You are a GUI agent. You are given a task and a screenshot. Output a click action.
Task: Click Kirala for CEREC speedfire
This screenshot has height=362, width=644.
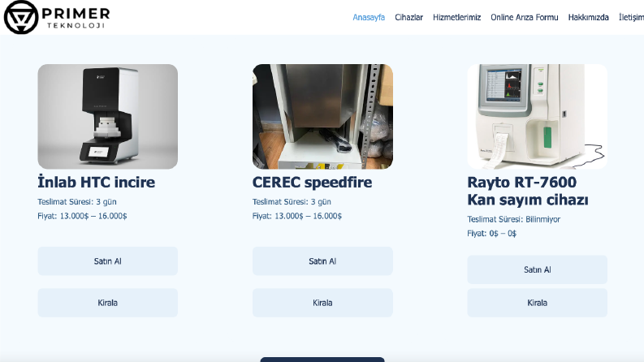[x=322, y=303]
